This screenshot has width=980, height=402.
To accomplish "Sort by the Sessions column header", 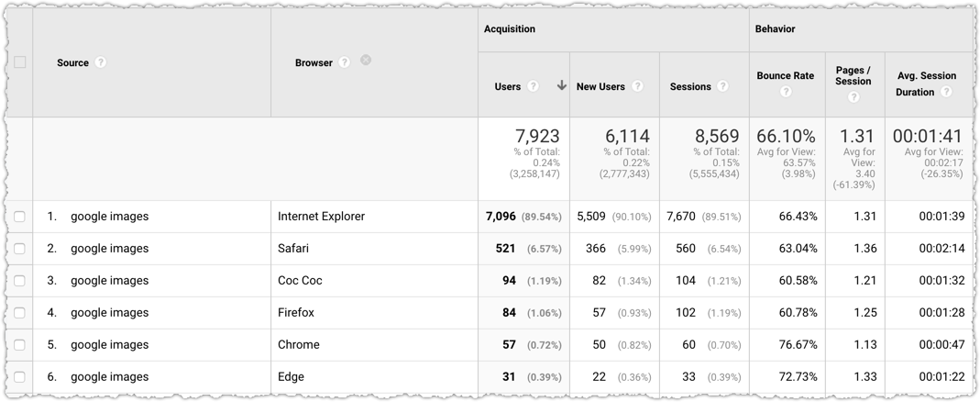I will [690, 86].
